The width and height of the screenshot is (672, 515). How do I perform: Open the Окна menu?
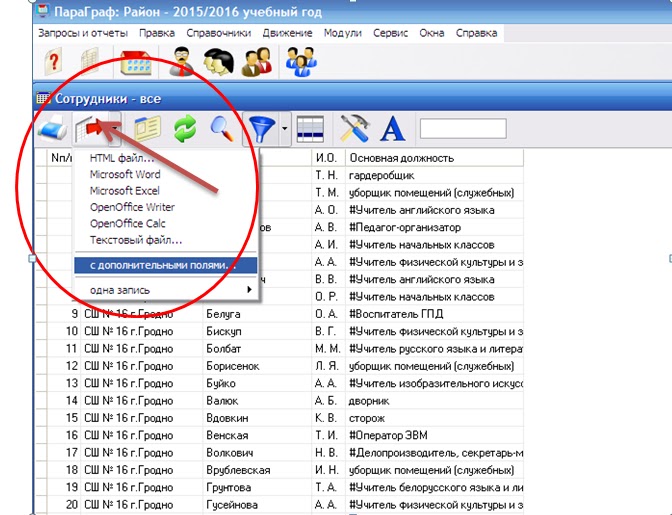tap(432, 33)
